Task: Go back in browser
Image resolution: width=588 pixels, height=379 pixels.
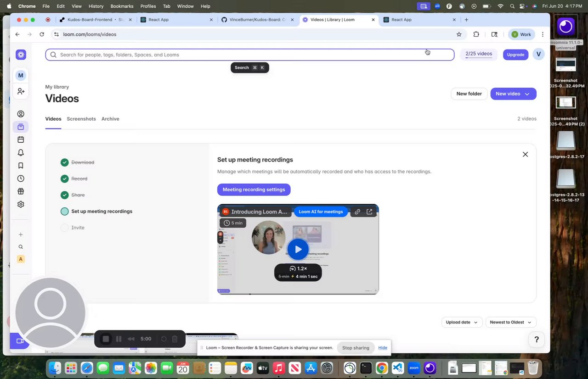Action: [17, 34]
